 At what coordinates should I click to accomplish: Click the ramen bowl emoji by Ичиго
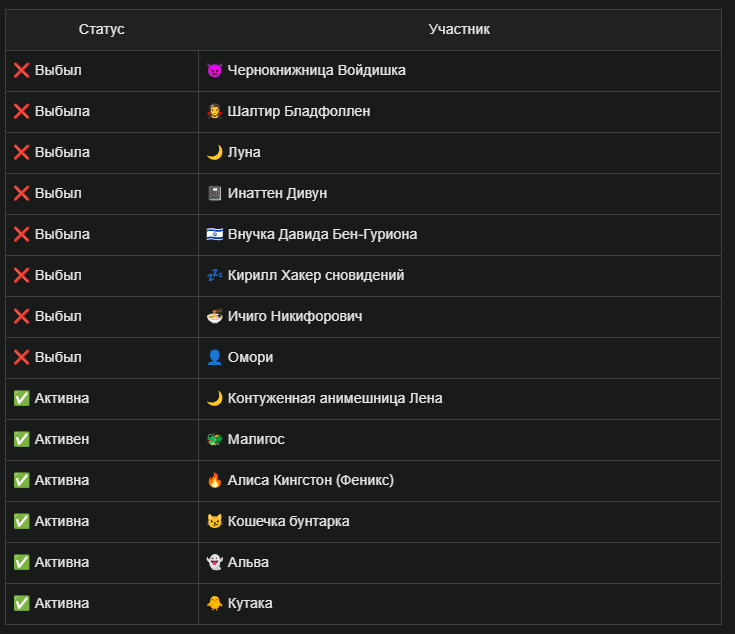[x=214, y=316]
